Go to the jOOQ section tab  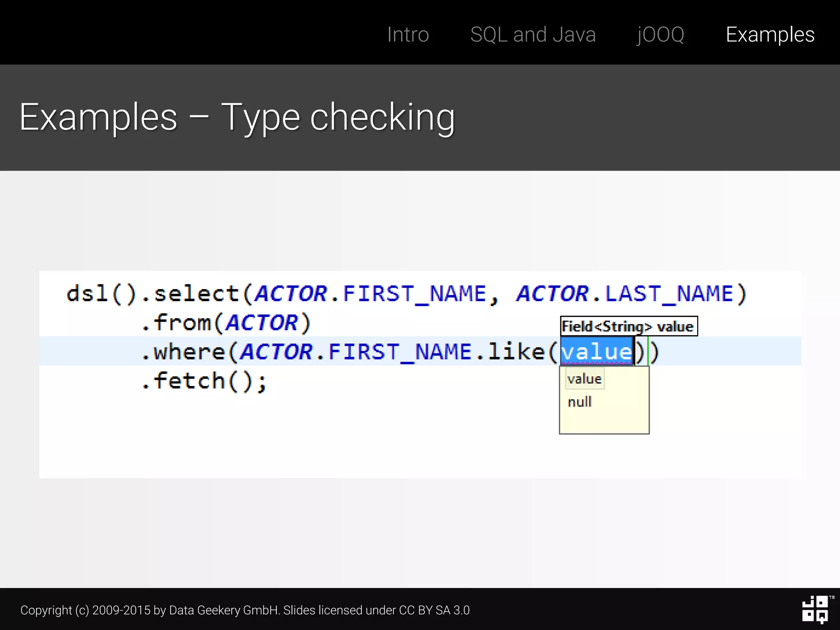[x=660, y=34]
